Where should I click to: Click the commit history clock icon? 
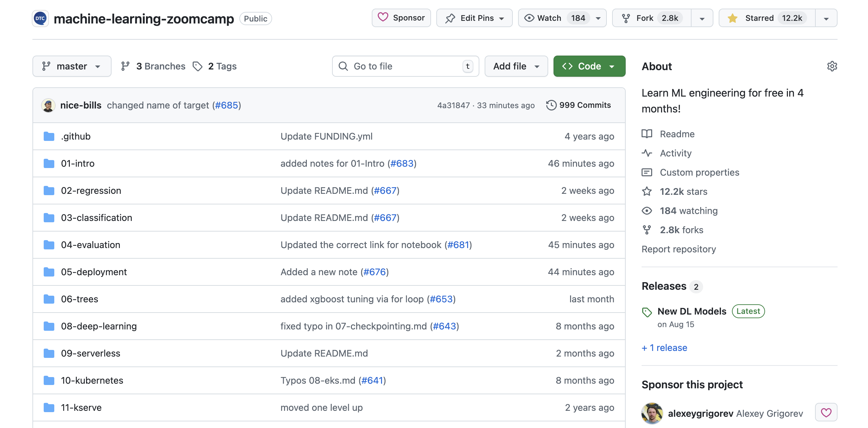pos(551,105)
